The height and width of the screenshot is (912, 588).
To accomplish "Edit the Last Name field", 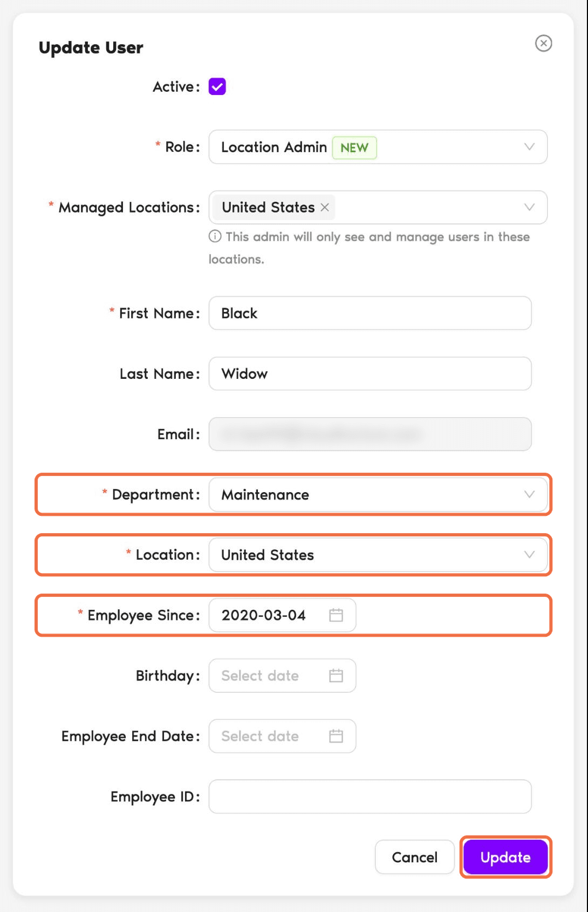I will 370,373.
